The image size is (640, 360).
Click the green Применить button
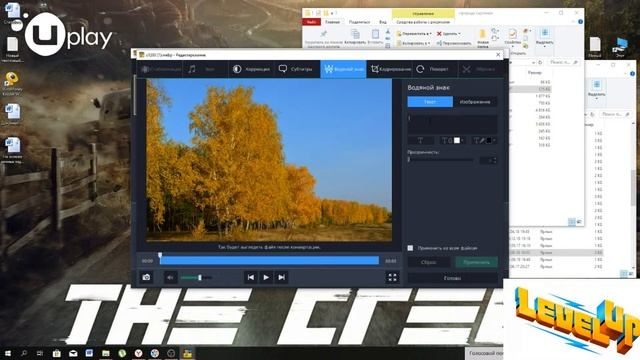tap(476, 262)
